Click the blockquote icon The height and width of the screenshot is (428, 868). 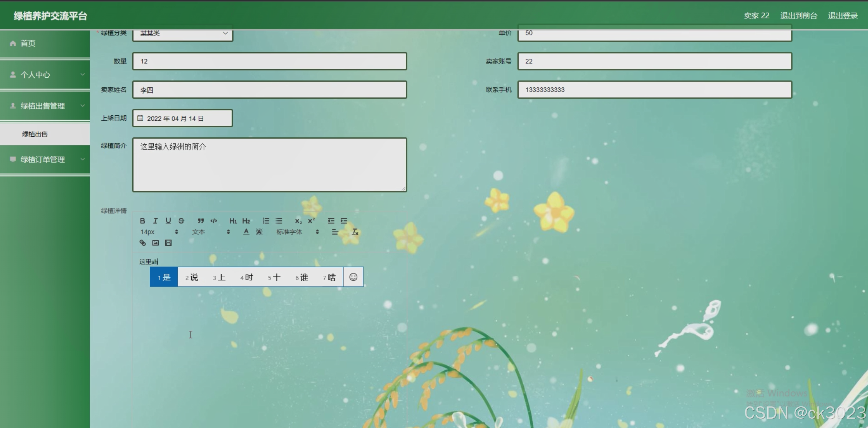coord(201,221)
